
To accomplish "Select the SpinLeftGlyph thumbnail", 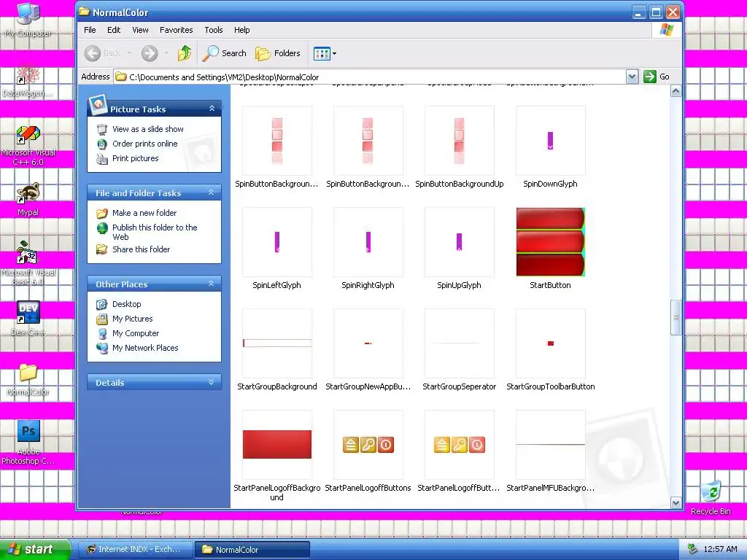I will click(x=276, y=242).
